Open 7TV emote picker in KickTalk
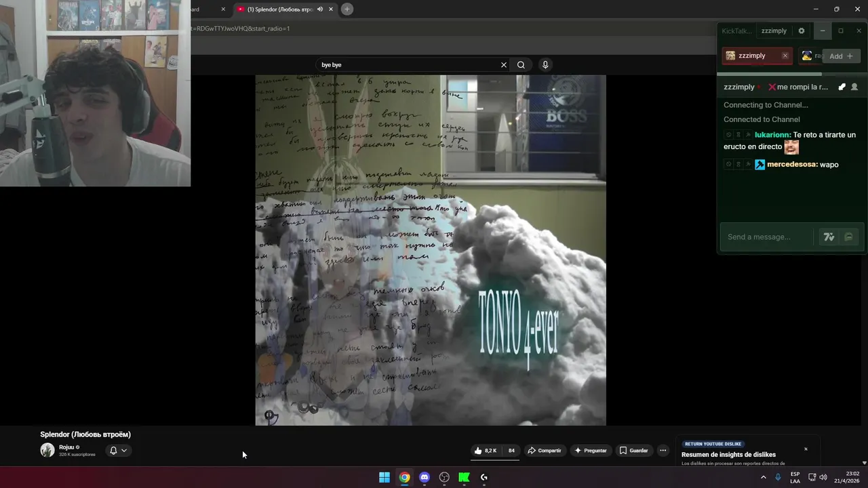Viewport: 868px width, 488px height. tap(829, 237)
